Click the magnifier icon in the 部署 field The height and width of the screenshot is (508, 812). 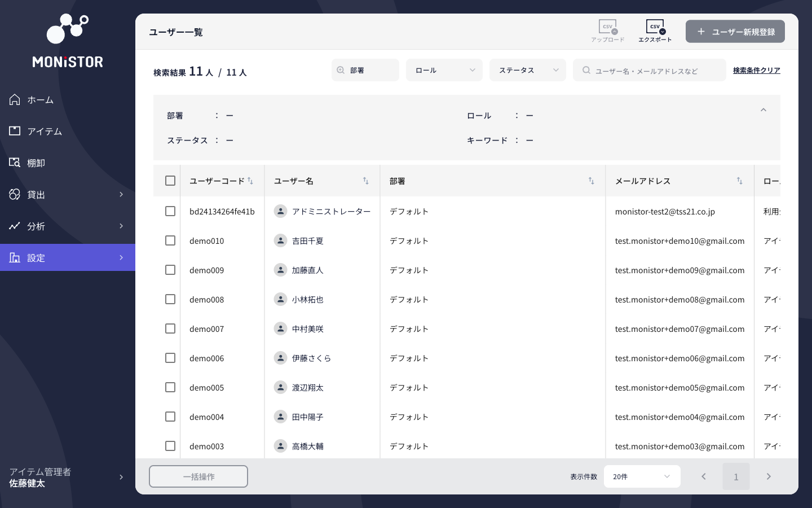pyautogui.click(x=340, y=69)
